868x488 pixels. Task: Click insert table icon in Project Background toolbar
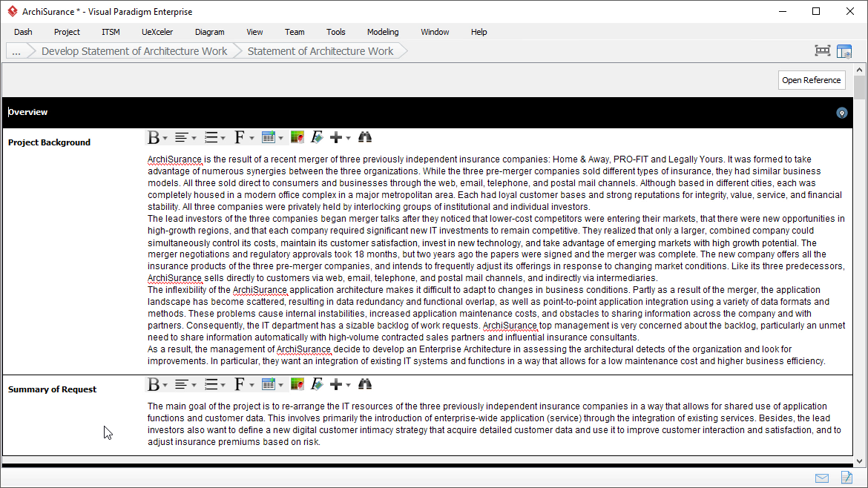pos(269,137)
